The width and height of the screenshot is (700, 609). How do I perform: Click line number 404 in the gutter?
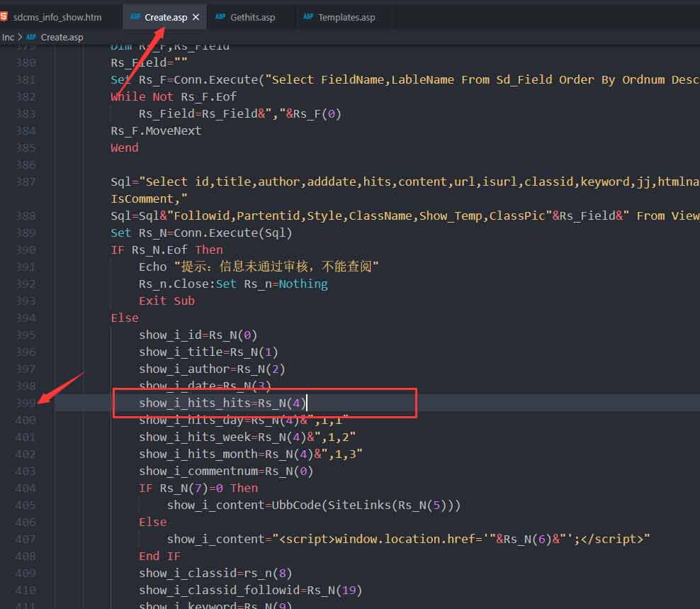point(26,488)
